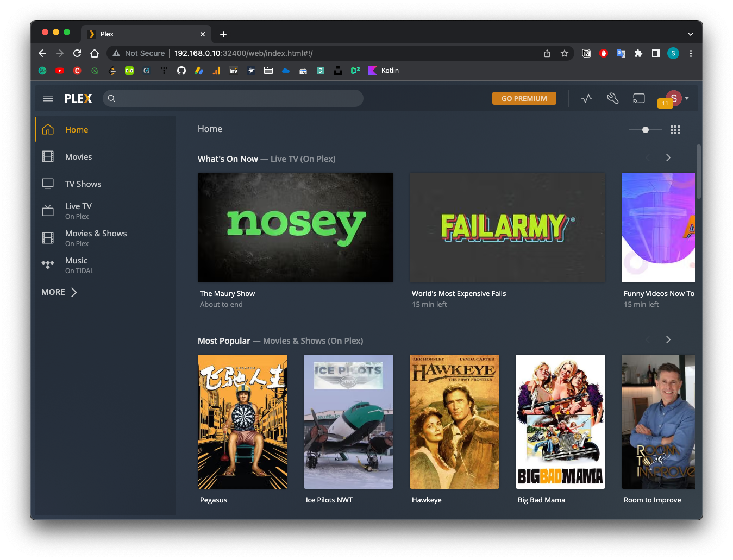The height and width of the screenshot is (560, 733).
Task: Open a new browser tab
Action: (x=223, y=34)
